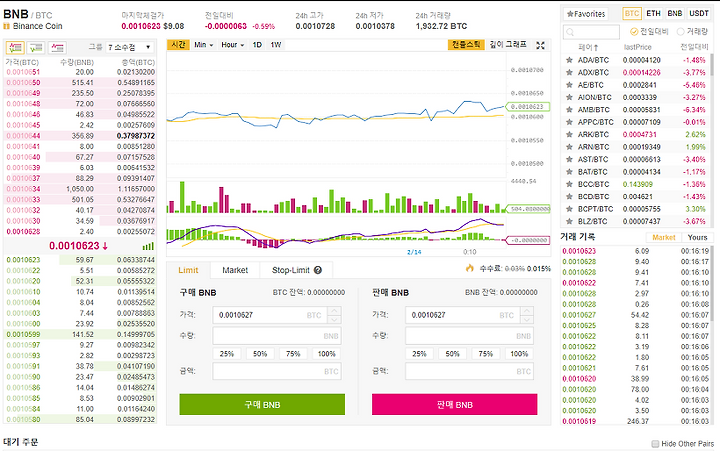
Task: Select 시간 chart interval button
Action: click(178, 45)
